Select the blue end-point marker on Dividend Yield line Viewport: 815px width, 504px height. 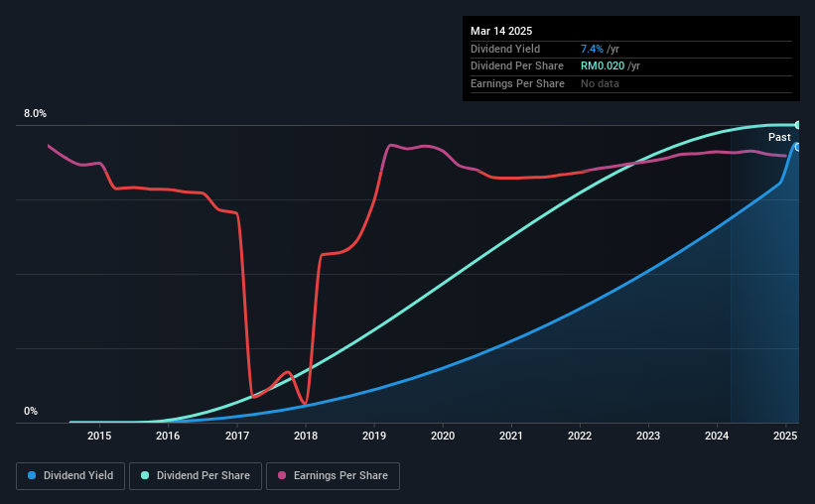797,148
